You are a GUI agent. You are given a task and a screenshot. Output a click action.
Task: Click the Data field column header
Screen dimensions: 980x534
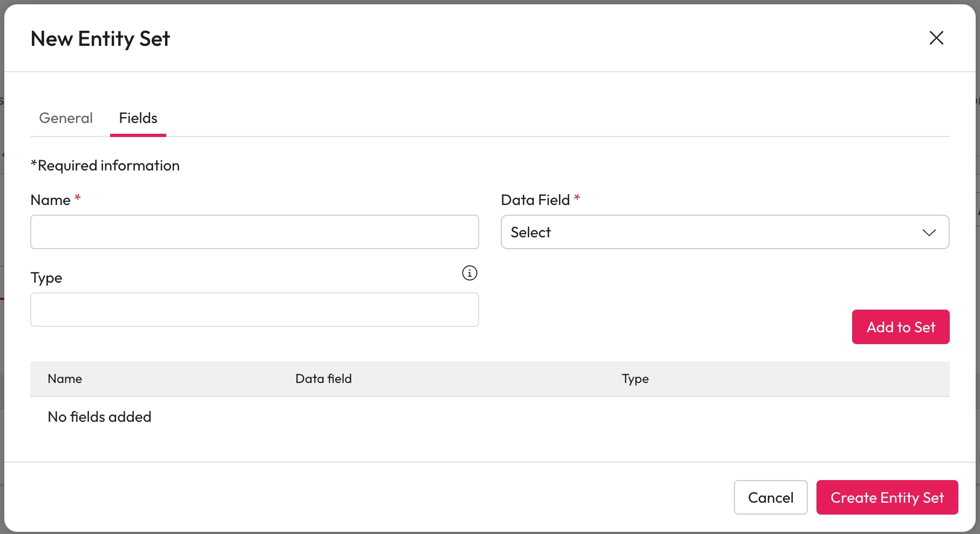click(323, 379)
